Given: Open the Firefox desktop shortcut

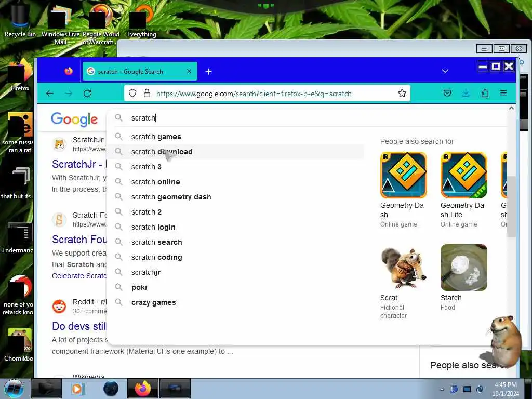Looking at the screenshot, I should point(20,75).
